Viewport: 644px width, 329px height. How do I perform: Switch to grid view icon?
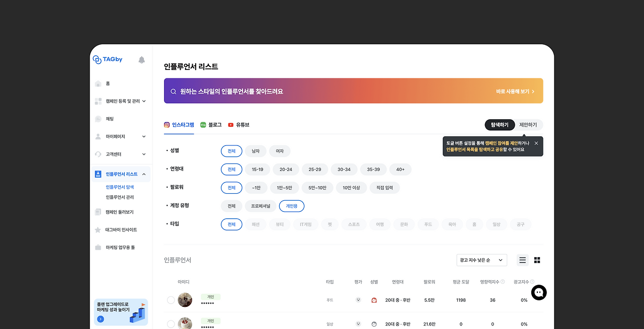(x=537, y=260)
